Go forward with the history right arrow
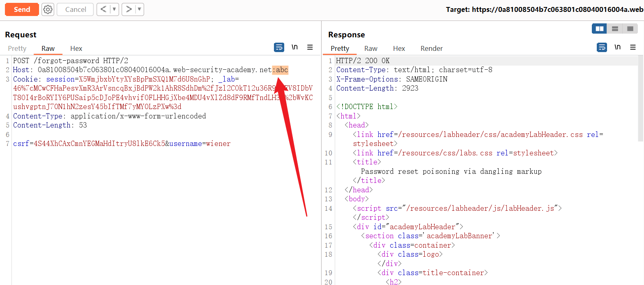 point(129,9)
